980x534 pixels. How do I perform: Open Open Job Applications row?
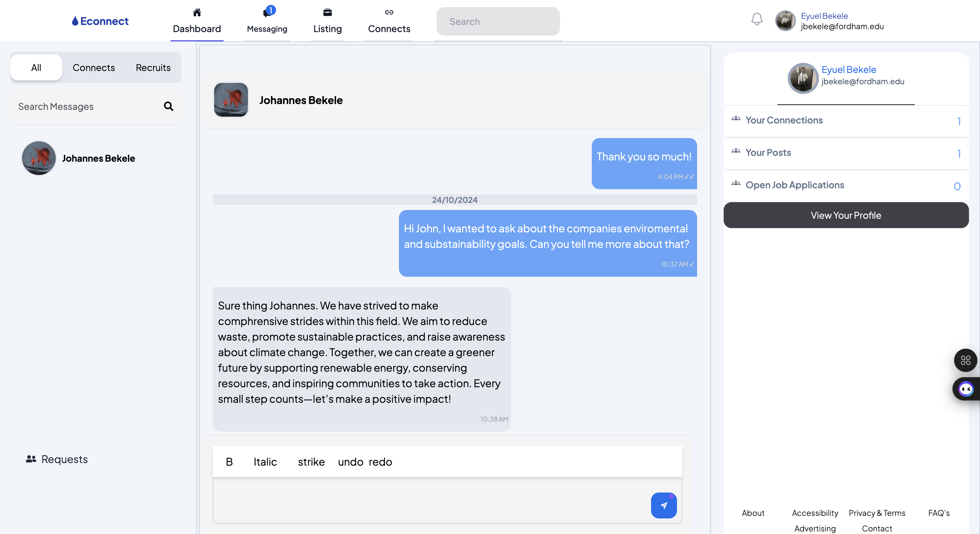pos(846,186)
